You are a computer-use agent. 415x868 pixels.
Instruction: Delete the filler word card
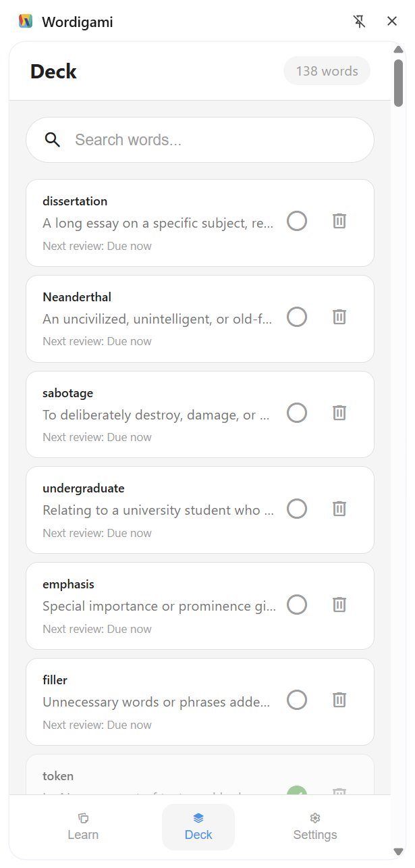tap(339, 700)
